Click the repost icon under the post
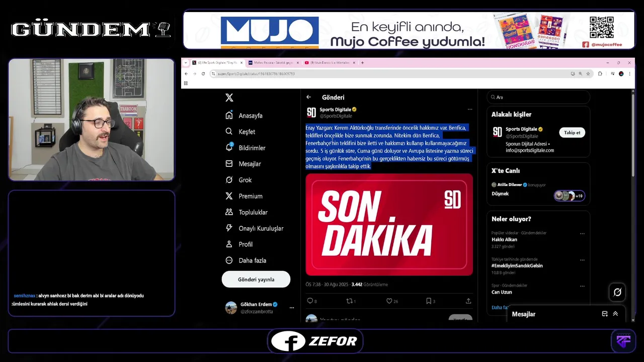The image size is (644, 362). (x=349, y=301)
